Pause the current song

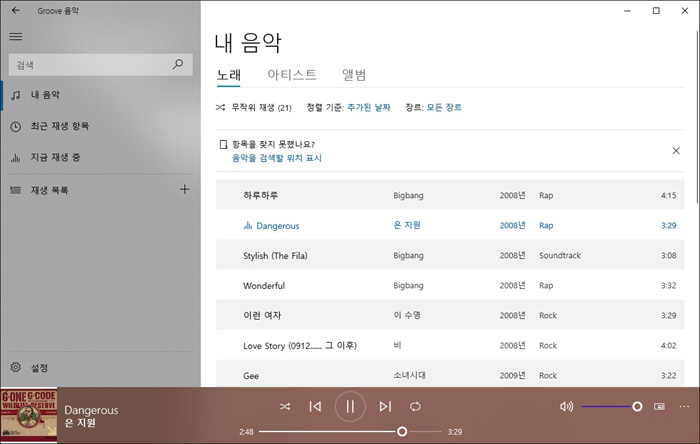click(350, 407)
